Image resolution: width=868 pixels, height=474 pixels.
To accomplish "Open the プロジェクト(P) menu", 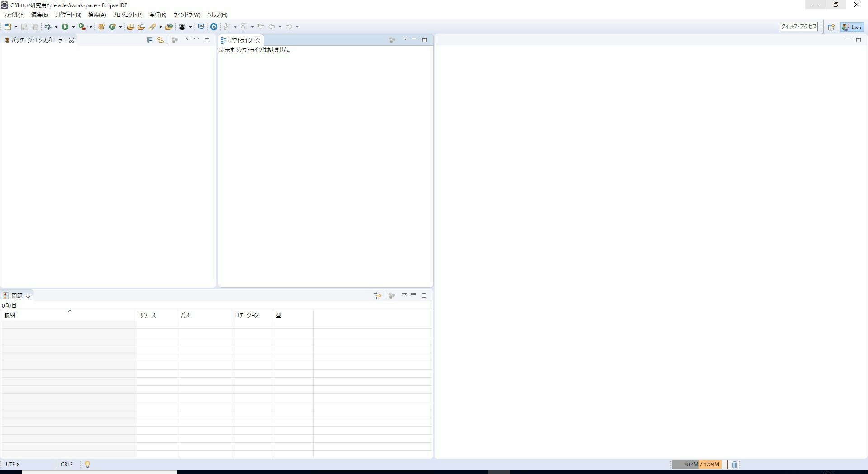I will (127, 15).
